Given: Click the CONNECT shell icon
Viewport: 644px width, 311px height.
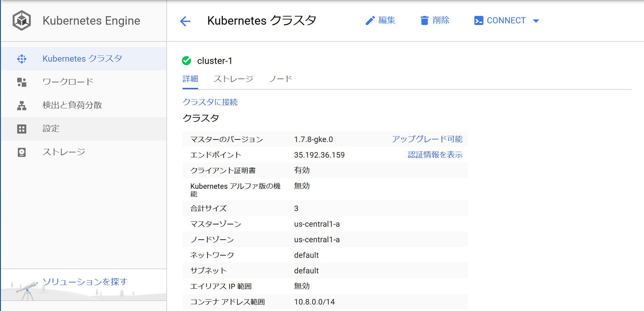Looking at the screenshot, I should pyautogui.click(x=478, y=20).
